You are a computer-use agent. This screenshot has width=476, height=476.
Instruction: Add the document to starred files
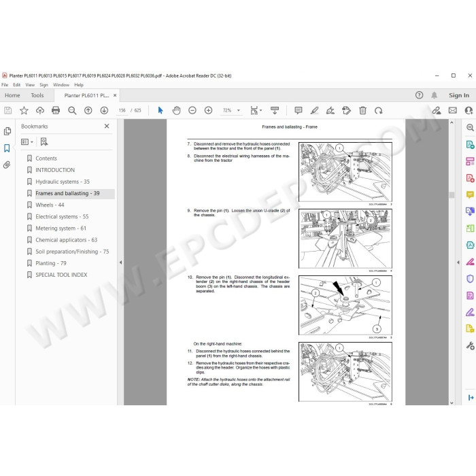(24, 110)
